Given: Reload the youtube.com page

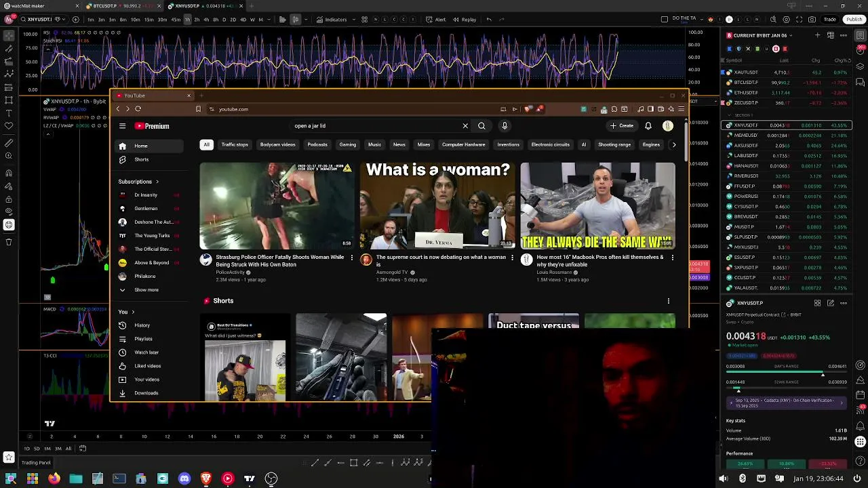Looking at the screenshot, I should tap(138, 108).
